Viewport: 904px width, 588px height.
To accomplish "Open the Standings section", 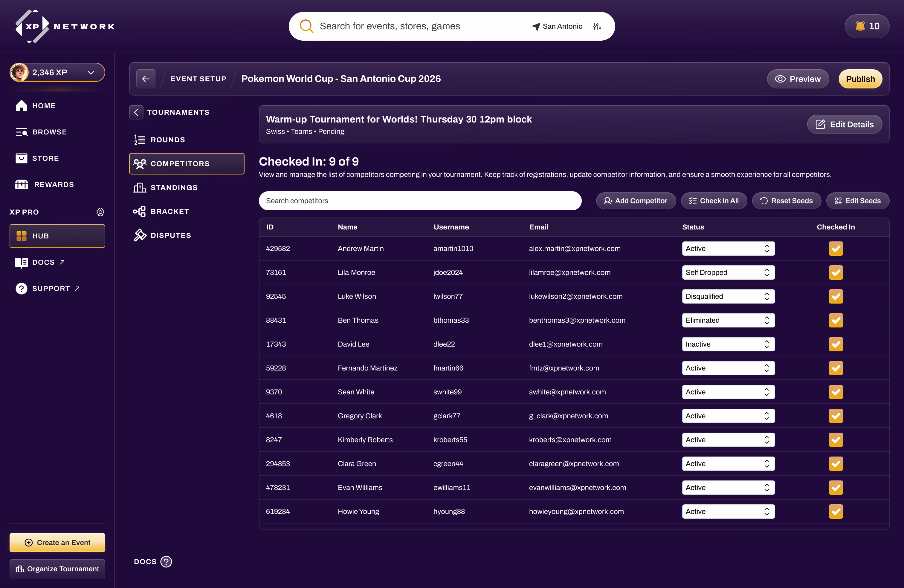I will [187, 188].
